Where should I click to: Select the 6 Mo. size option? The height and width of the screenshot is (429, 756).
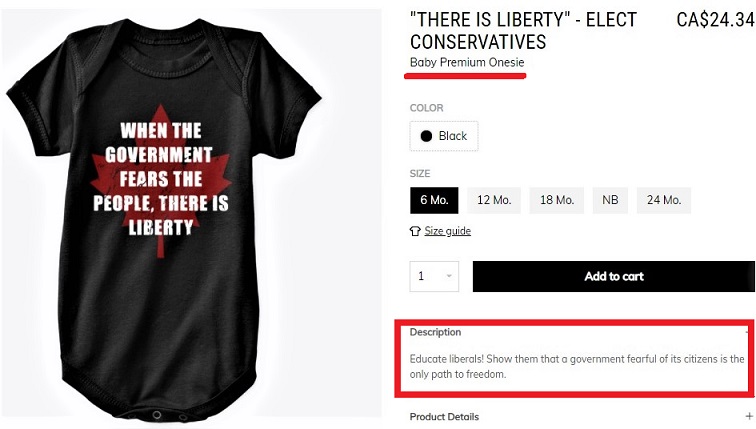click(x=434, y=200)
